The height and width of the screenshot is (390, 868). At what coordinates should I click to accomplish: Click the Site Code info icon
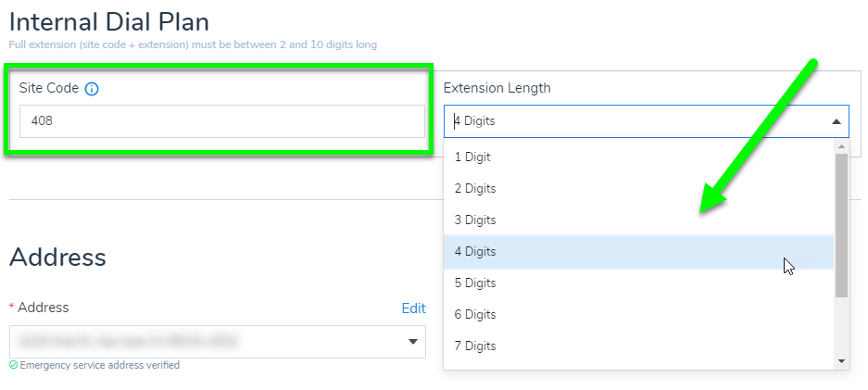(92, 89)
